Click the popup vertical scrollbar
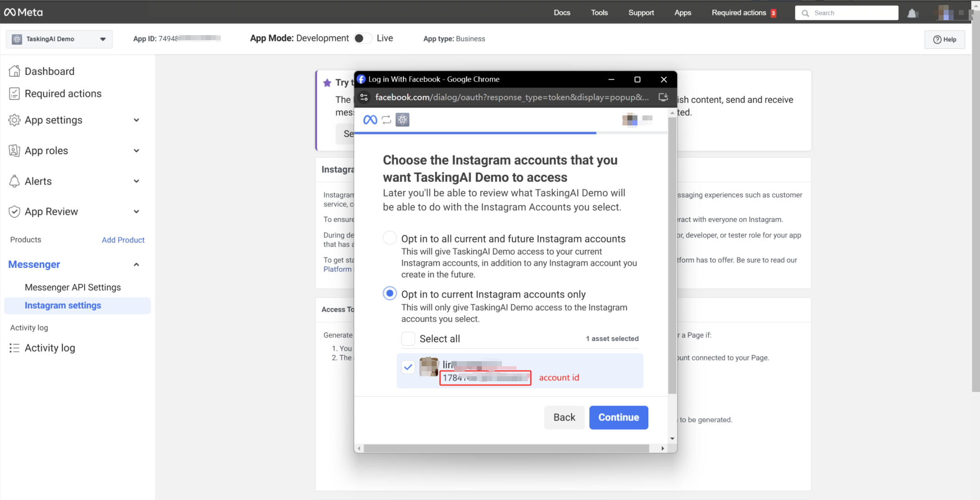980x500 pixels. [x=672, y=256]
